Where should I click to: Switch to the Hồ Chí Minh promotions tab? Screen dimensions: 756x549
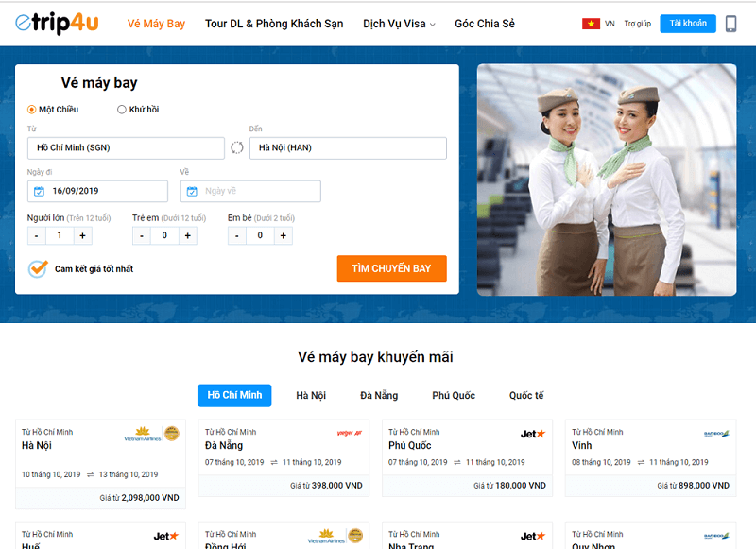point(234,395)
